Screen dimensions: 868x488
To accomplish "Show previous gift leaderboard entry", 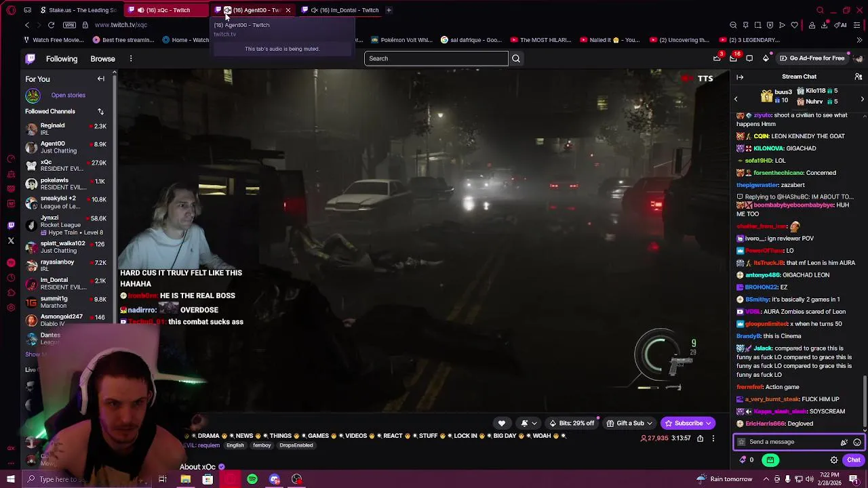I will (736, 100).
